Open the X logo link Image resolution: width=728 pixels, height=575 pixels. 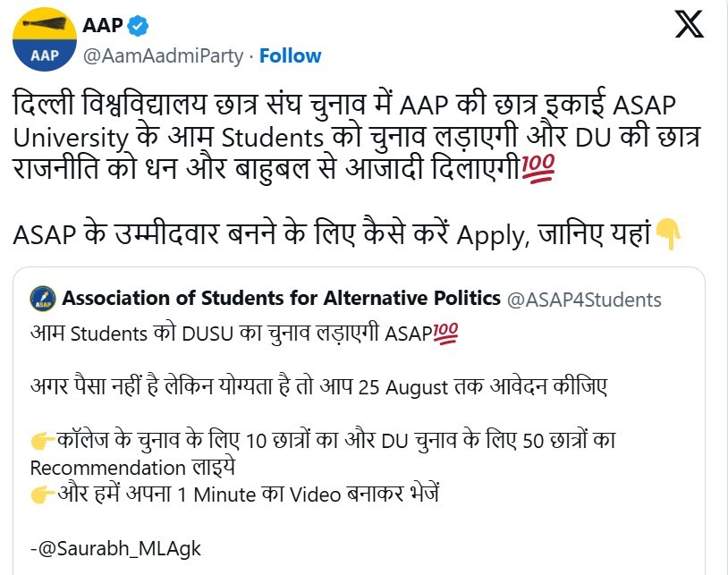(689, 27)
